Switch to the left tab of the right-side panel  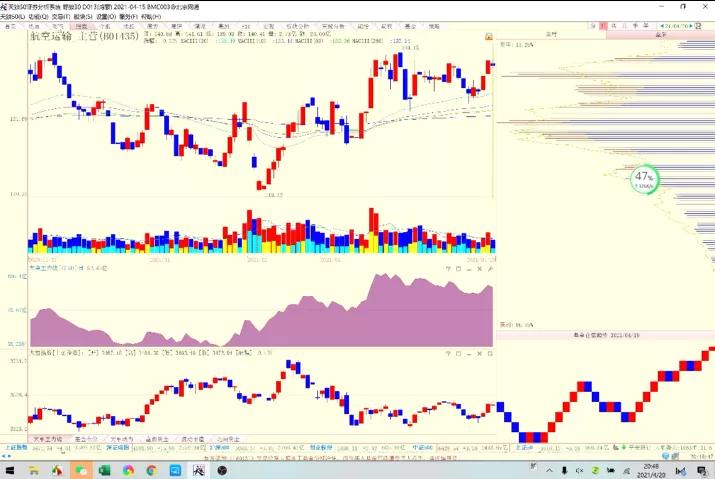551,35
